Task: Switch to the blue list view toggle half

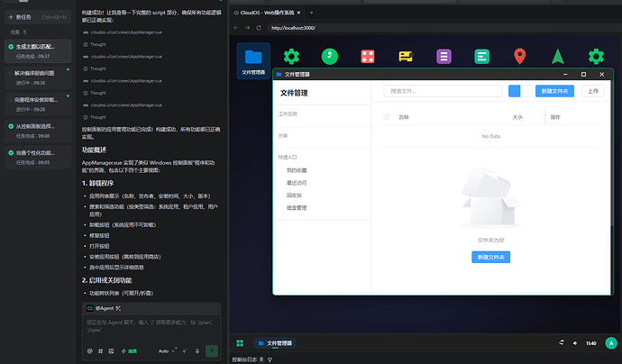Action: click(515, 91)
